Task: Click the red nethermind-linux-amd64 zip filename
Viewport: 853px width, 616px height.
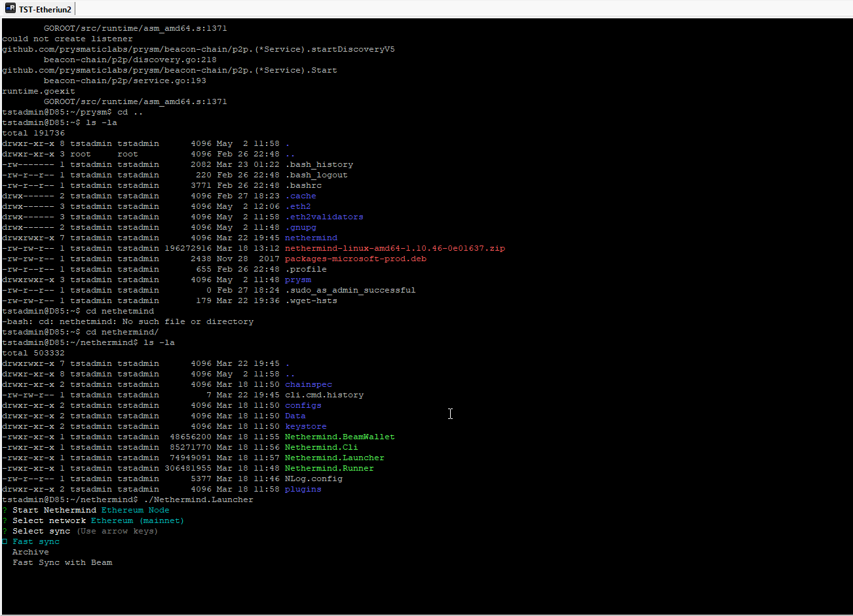Action: pos(394,248)
